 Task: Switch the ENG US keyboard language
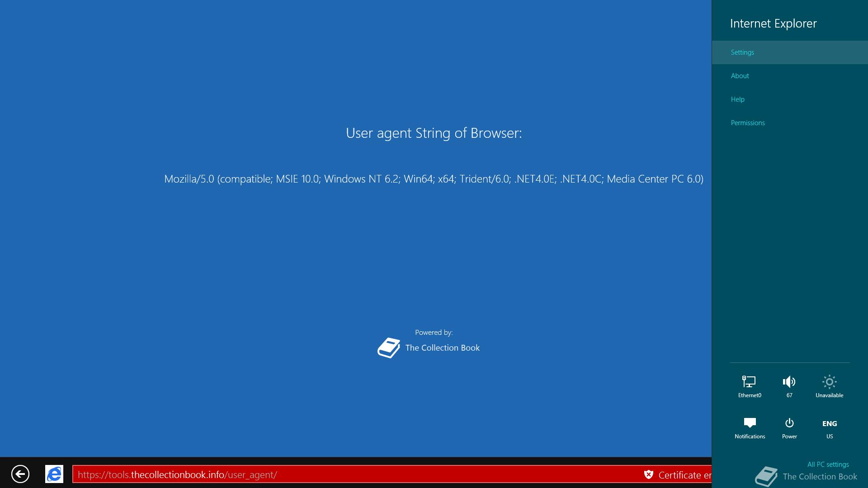point(830,429)
